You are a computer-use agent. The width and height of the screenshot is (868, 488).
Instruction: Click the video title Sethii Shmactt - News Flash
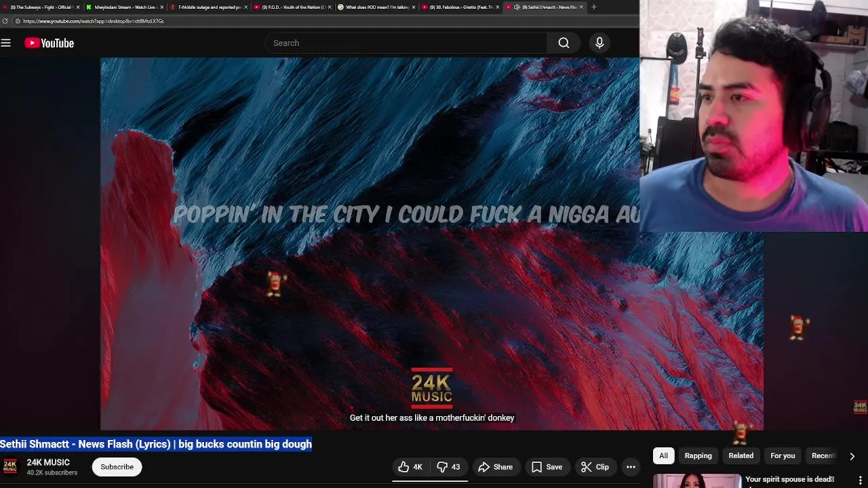(x=156, y=444)
